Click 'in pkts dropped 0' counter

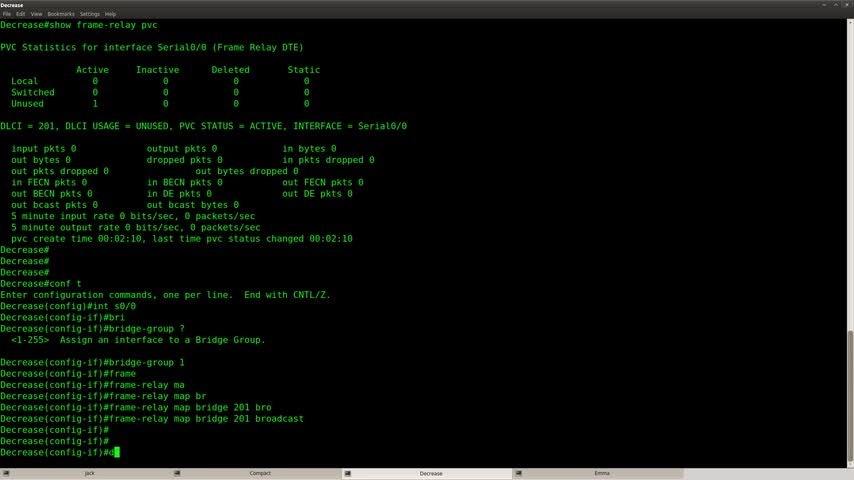pos(328,160)
